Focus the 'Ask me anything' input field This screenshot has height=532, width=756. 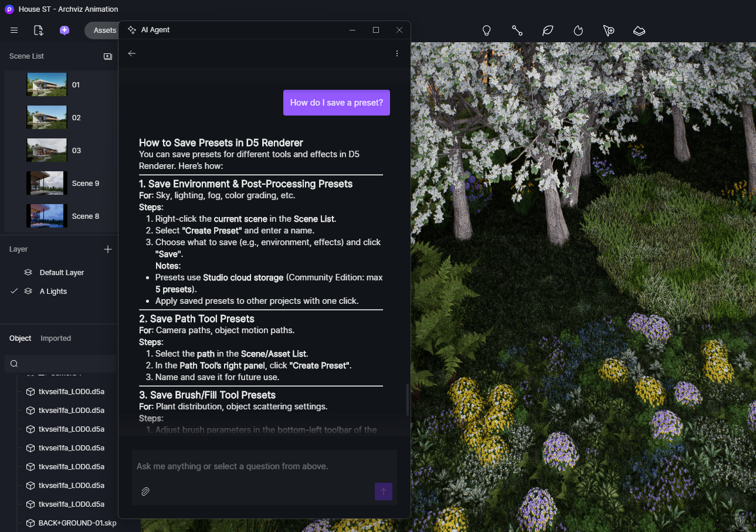point(265,466)
